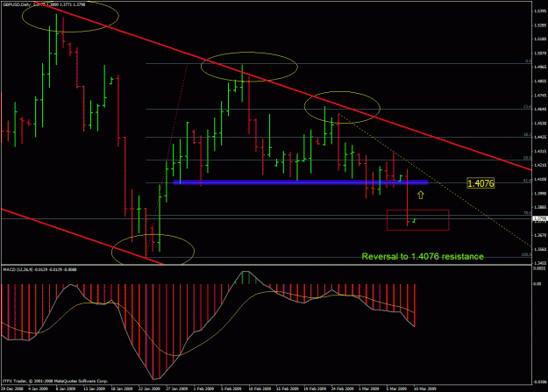Click the 10 Mar 2009 date label
The image size is (548, 392).
click(425, 388)
